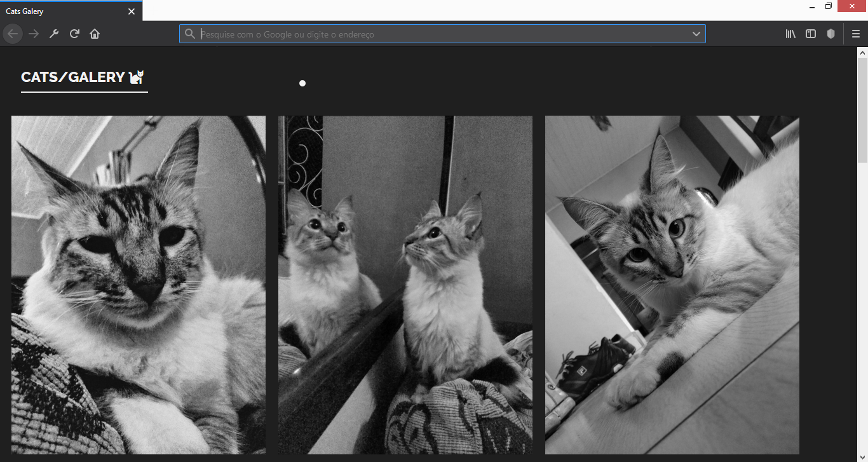The height and width of the screenshot is (462, 868).
Task: Open the address bar history dropdown
Action: pyautogui.click(x=696, y=34)
